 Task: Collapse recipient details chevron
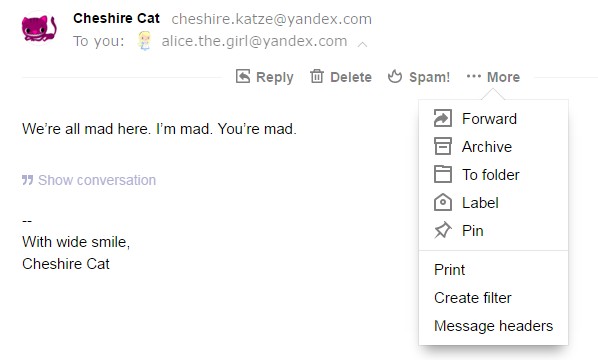tap(363, 45)
